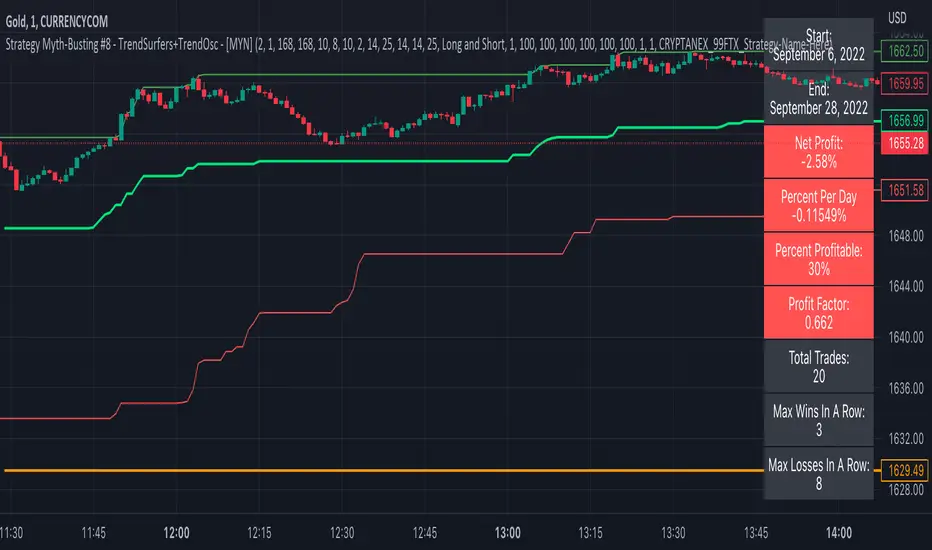The width and height of the screenshot is (932, 550).
Task: Click the 1662.50 green price label
Action: 905,51
